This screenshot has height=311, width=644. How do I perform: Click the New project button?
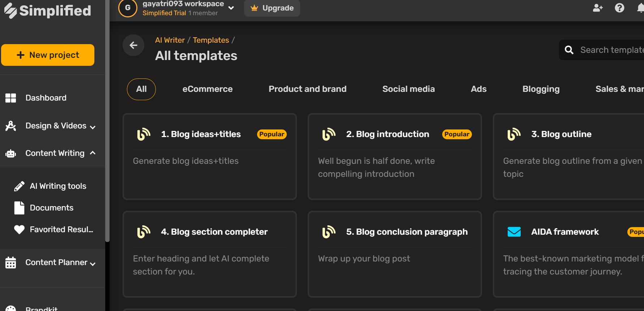click(48, 55)
